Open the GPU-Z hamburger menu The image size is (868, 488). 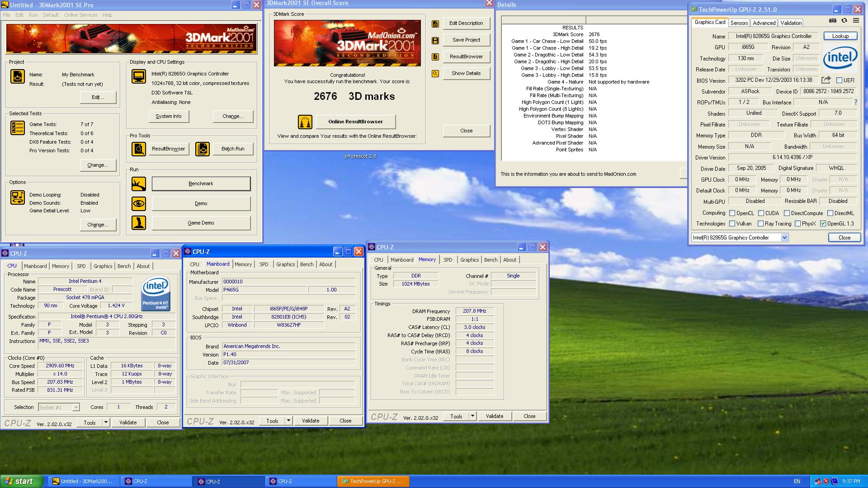click(856, 21)
